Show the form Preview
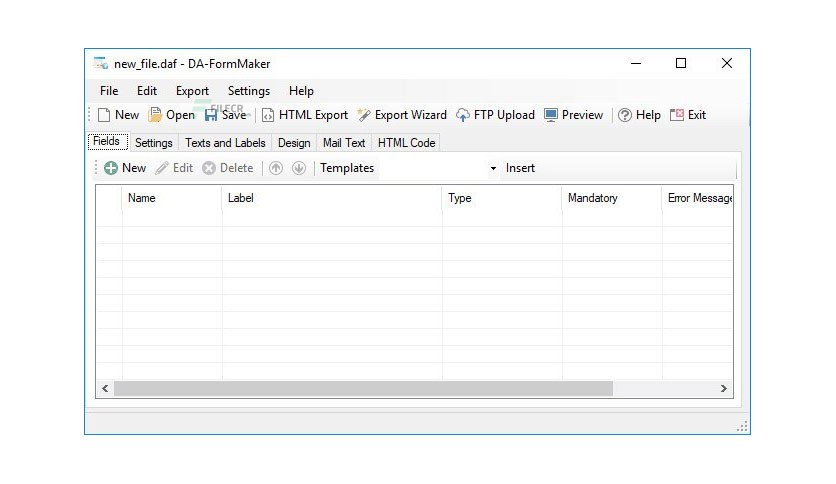836x484 pixels. pos(574,115)
